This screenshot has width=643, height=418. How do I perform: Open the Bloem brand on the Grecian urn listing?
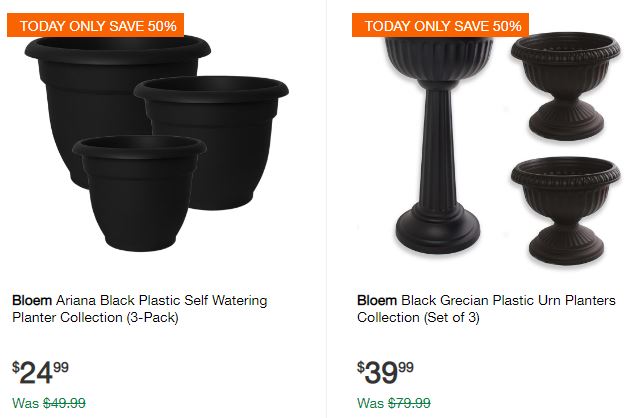[x=377, y=299]
